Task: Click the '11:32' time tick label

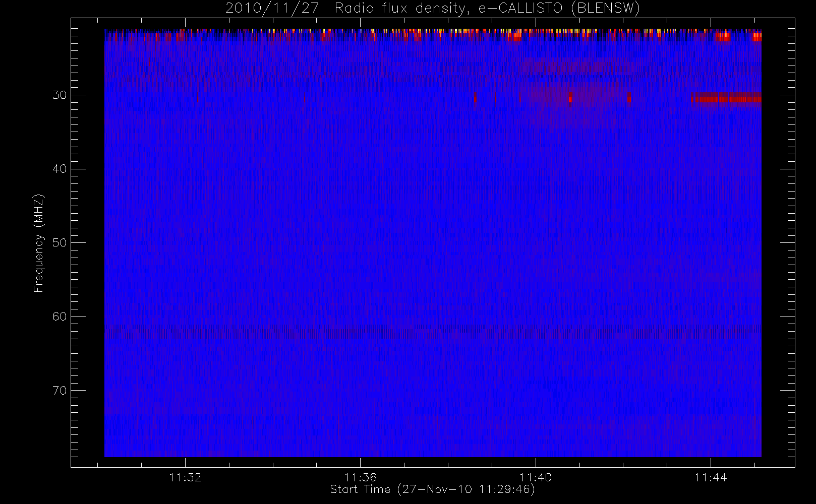Action: click(x=185, y=477)
